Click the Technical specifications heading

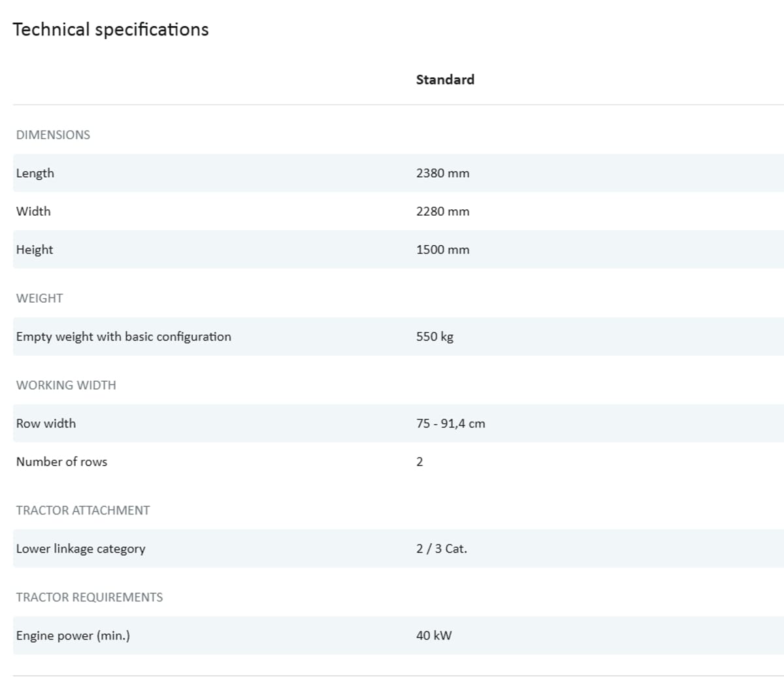coord(110,29)
